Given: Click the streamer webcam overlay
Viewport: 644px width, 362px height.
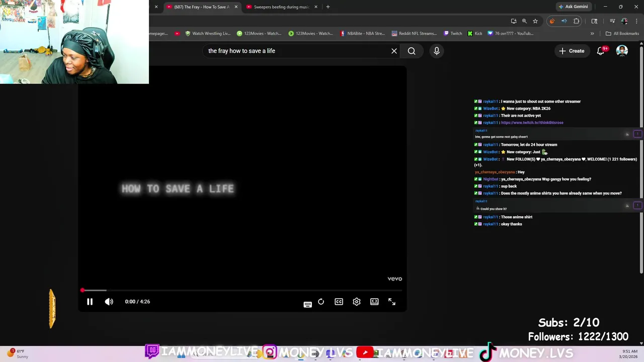Looking at the screenshot, I should pyautogui.click(x=74, y=42).
